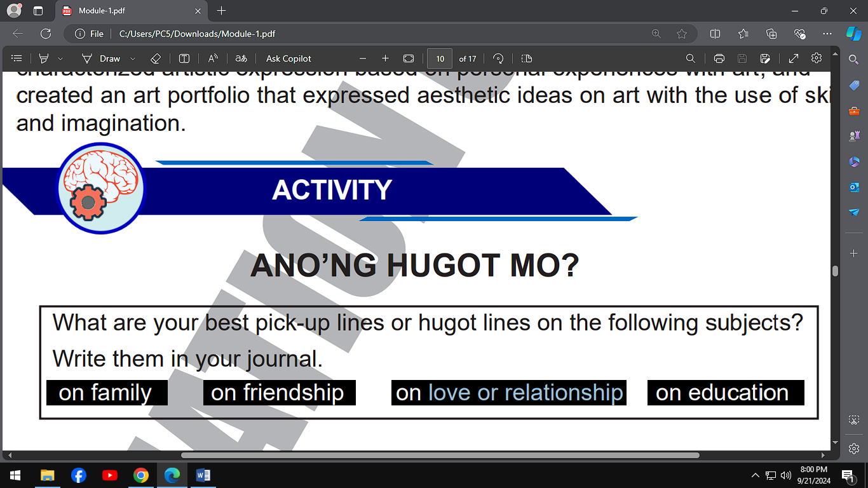Select the Highlight tool
Screen dimensions: 868x488
tap(44, 58)
